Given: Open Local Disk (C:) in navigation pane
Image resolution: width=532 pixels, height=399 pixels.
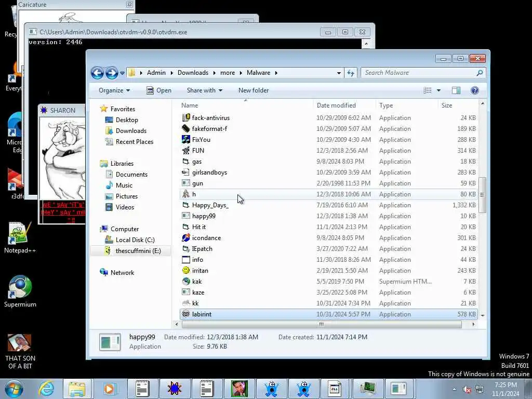Looking at the screenshot, I should click(x=135, y=240).
